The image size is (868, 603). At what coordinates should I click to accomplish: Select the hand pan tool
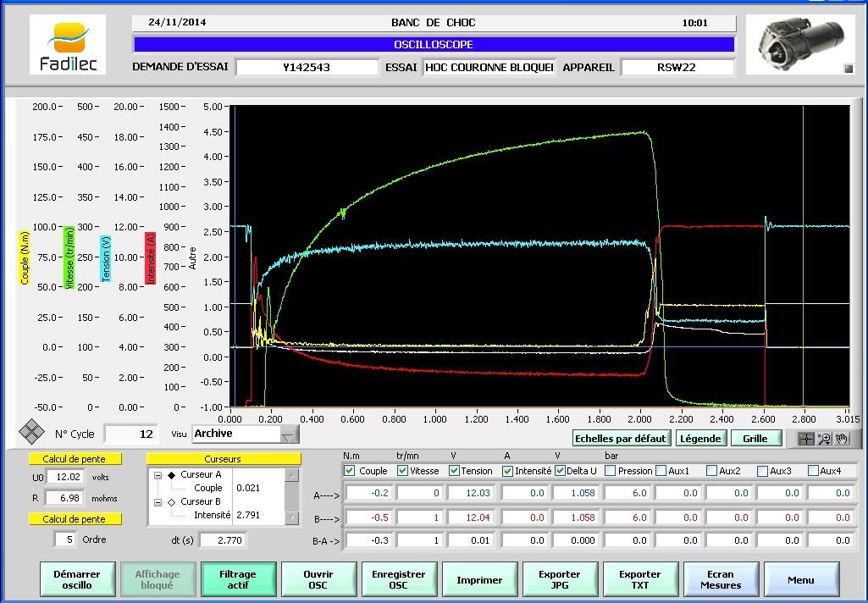pos(841,438)
